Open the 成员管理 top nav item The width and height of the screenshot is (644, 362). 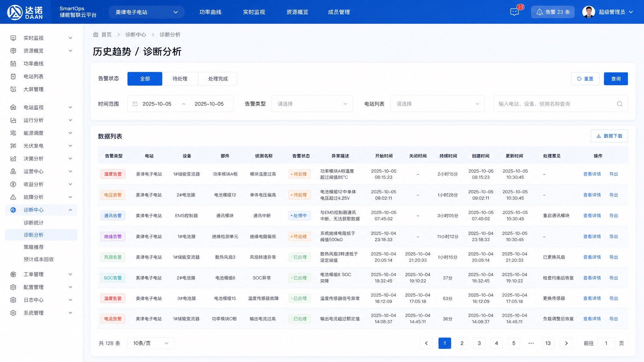click(x=339, y=12)
